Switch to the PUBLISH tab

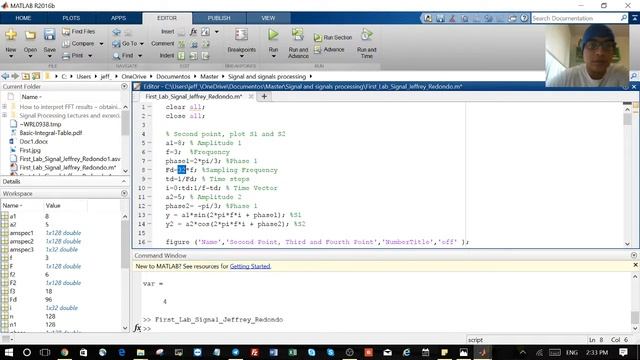(x=219, y=18)
